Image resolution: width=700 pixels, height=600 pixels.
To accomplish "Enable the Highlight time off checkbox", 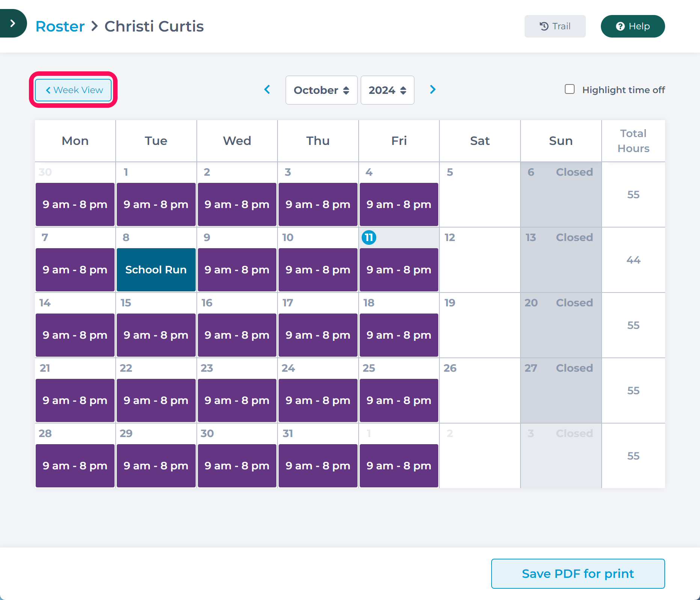I will click(x=570, y=89).
